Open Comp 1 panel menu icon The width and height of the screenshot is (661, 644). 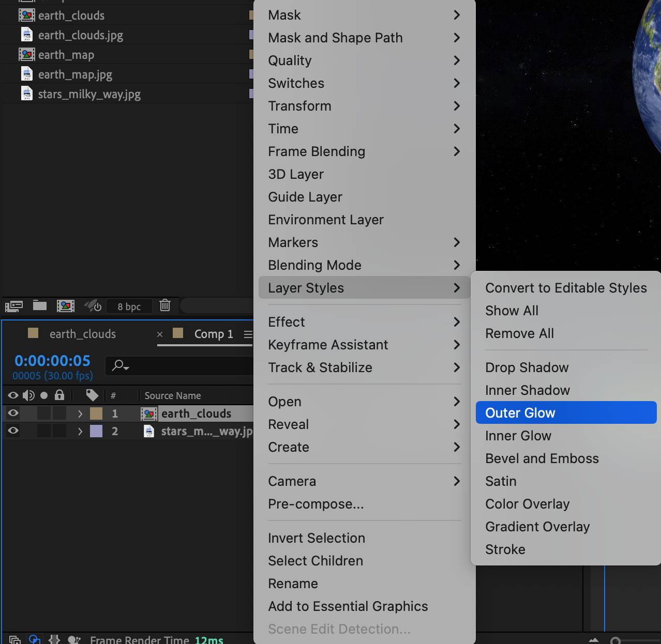248,334
